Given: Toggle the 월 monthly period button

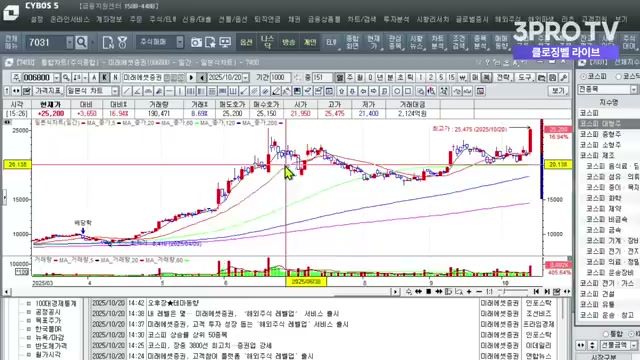Looking at the screenshot, I should tap(360, 77).
